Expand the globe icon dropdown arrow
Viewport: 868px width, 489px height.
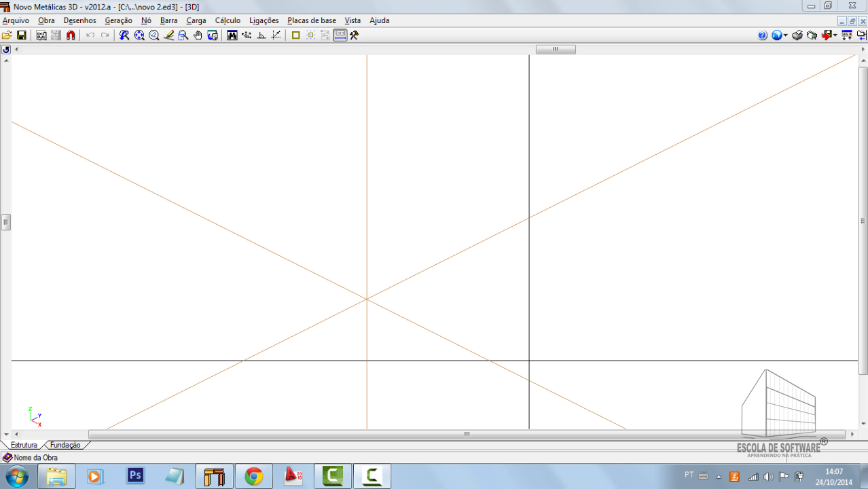click(x=786, y=35)
